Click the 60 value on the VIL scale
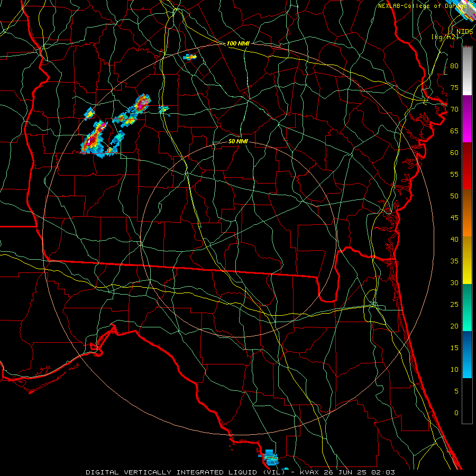 pyautogui.click(x=454, y=153)
